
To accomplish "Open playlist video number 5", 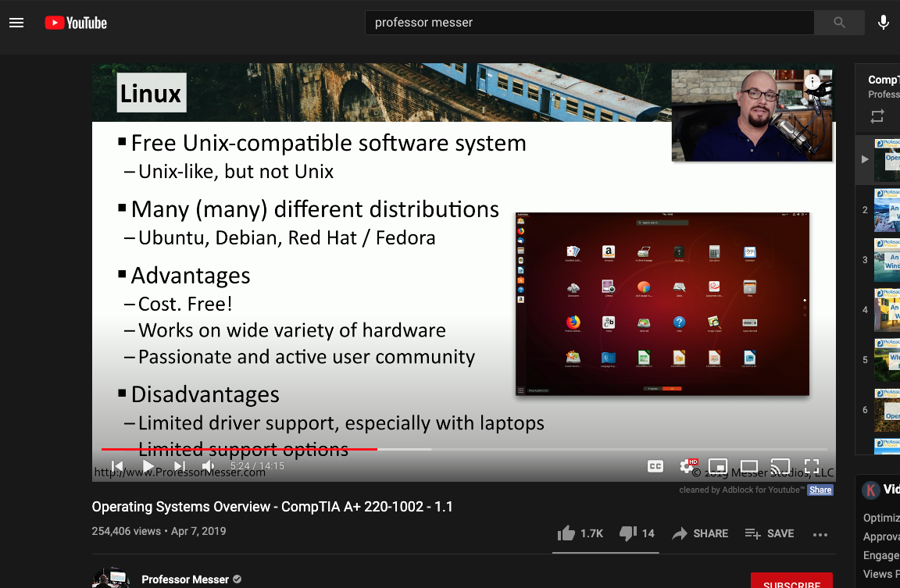I will [887, 360].
